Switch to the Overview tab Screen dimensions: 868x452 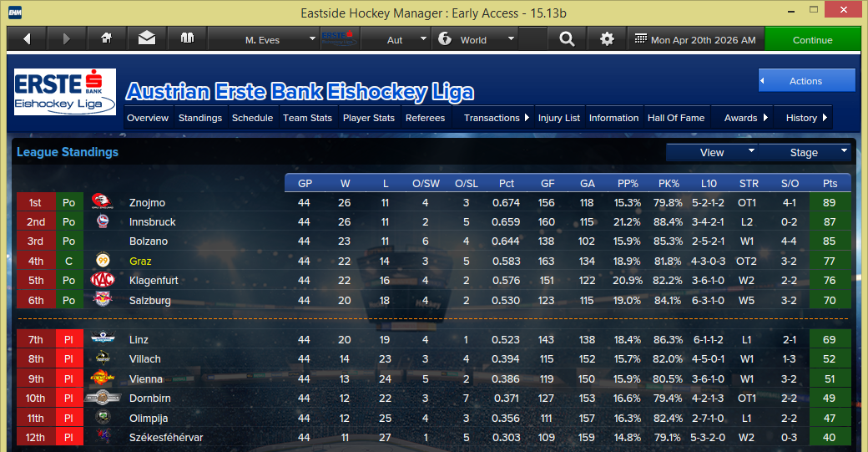148,118
